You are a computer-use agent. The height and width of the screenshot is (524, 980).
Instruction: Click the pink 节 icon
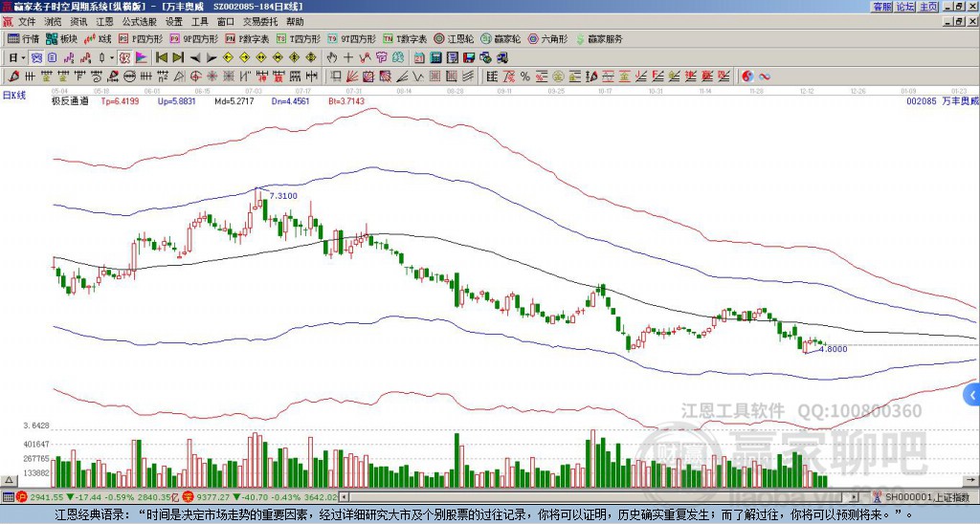(381, 58)
